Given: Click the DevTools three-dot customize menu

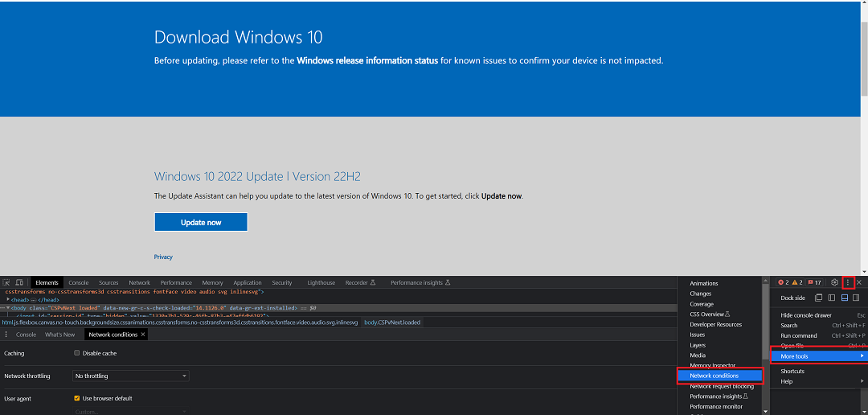Looking at the screenshot, I should point(848,282).
